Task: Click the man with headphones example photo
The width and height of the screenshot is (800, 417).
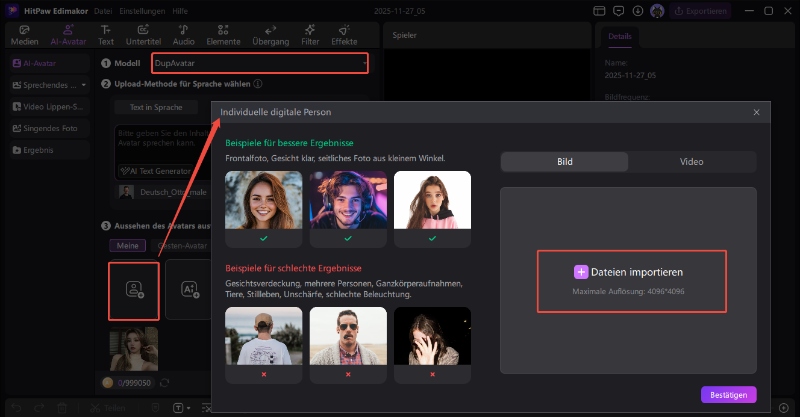Action: click(348, 200)
